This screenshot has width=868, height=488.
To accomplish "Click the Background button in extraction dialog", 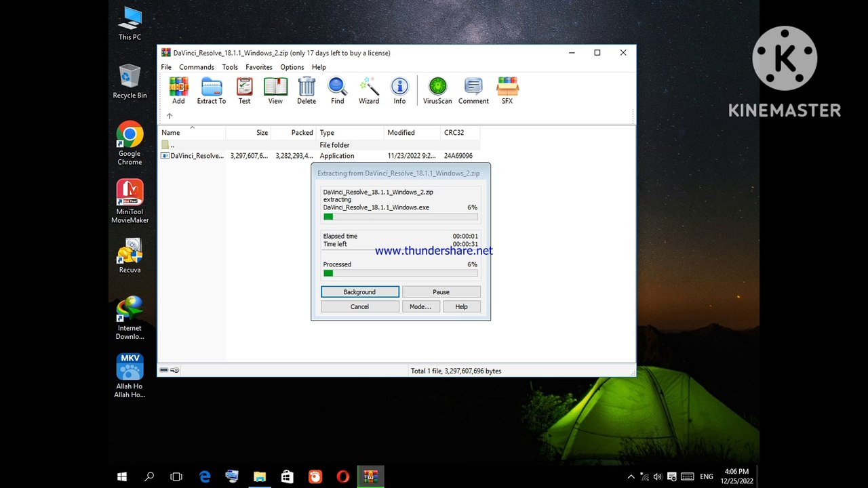I will tap(360, 292).
